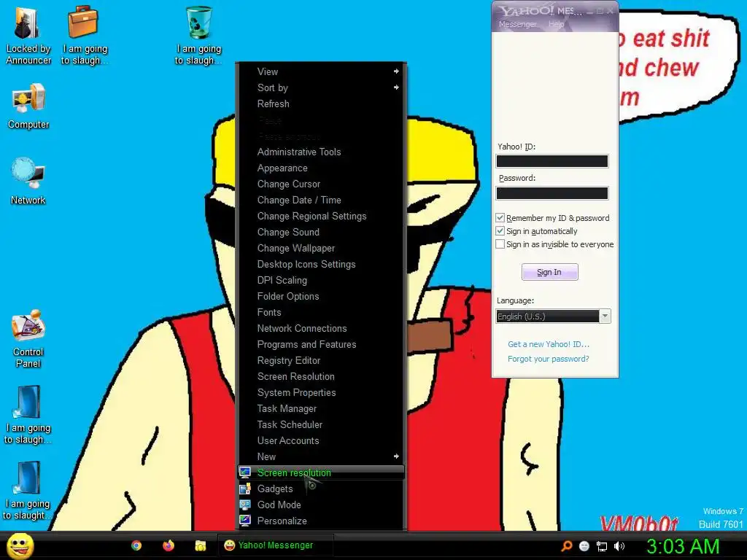Image resolution: width=747 pixels, height=560 pixels.
Task: Click the smiley icon in system tray
Action: (584, 546)
